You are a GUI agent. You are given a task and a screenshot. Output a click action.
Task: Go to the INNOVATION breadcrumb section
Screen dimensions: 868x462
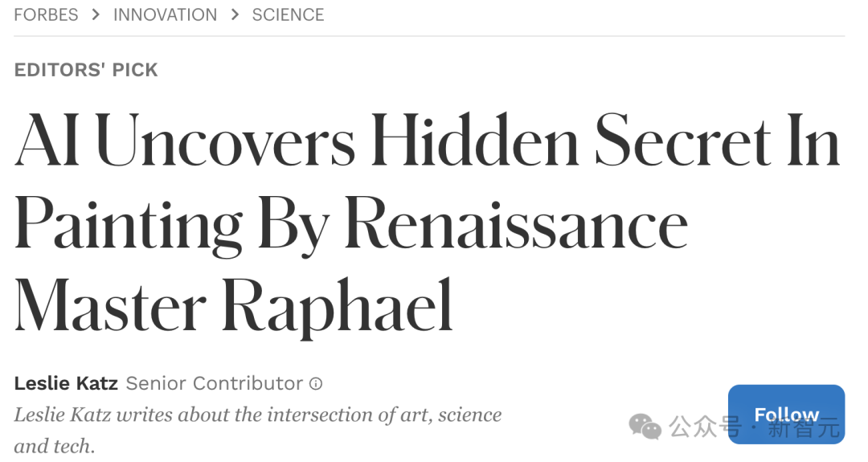point(165,14)
